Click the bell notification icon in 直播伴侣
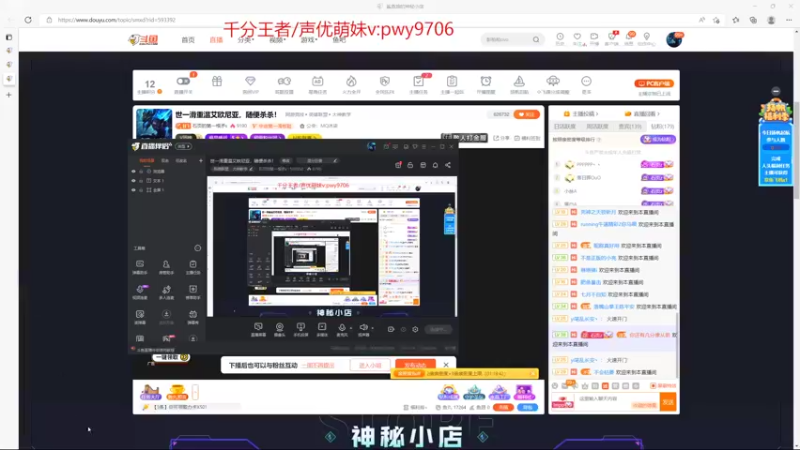The height and width of the screenshot is (450, 800). (435, 165)
